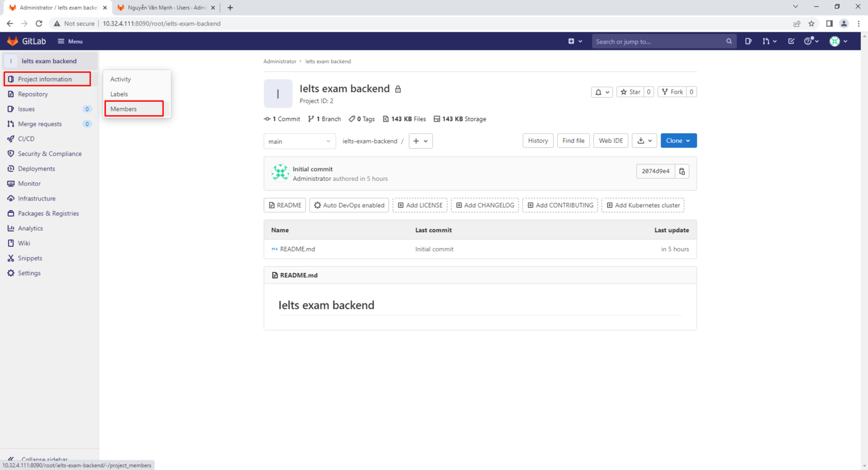Open notification settings via the bell button
868x470 pixels.
click(x=602, y=92)
